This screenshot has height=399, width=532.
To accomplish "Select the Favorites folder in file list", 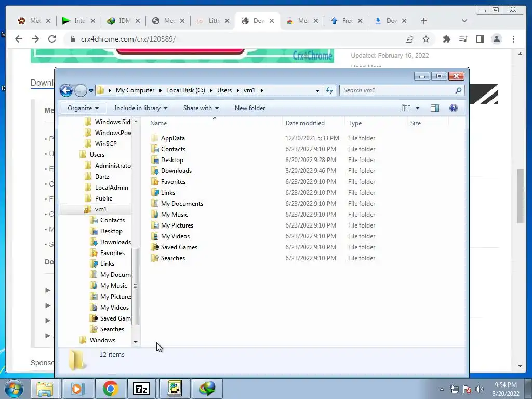I will 173,181.
